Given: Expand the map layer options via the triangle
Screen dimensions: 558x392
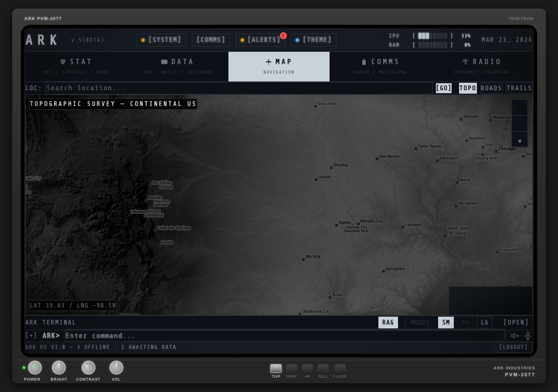Looking at the screenshot, I should [520, 141].
